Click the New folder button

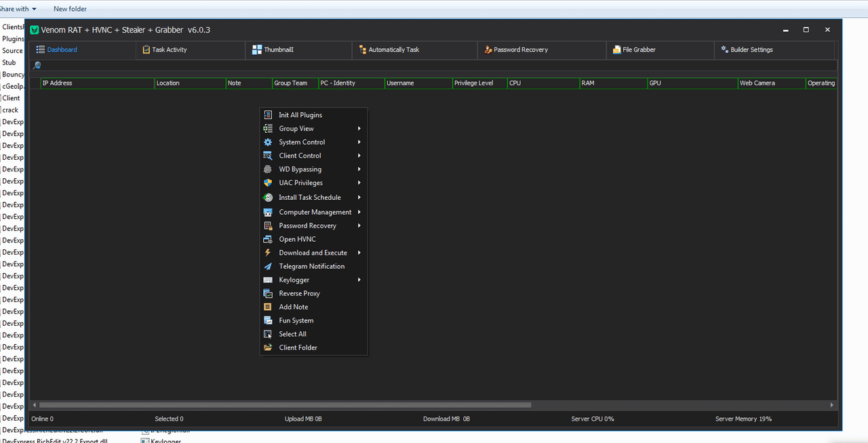tap(70, 9)
